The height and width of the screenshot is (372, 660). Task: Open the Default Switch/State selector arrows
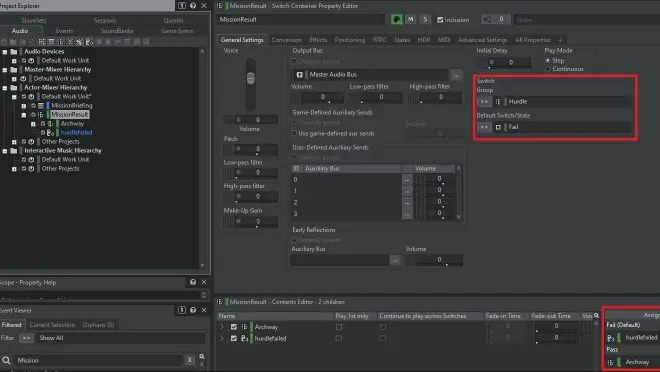pos(484,127)
